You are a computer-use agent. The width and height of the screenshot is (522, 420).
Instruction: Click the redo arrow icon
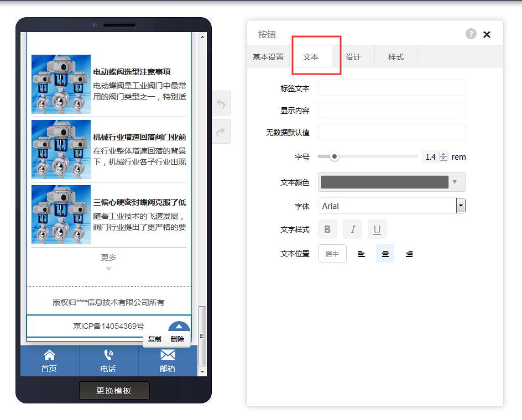tap(221, 132)
